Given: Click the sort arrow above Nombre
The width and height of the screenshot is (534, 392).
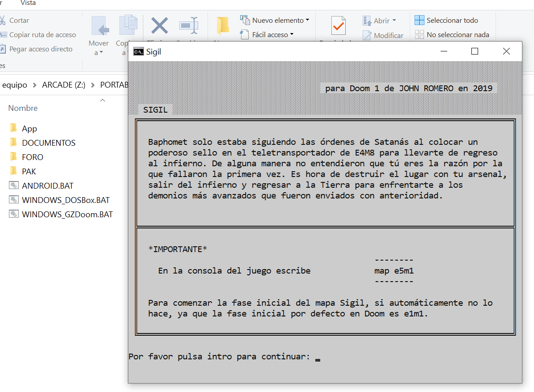Looking at the screenshot, I should click(102, 101).
